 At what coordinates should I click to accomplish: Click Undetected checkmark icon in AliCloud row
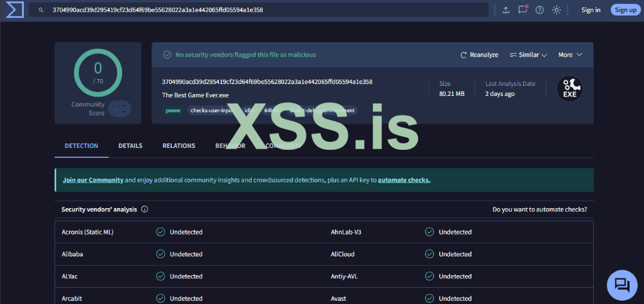[x=430, y=254]
